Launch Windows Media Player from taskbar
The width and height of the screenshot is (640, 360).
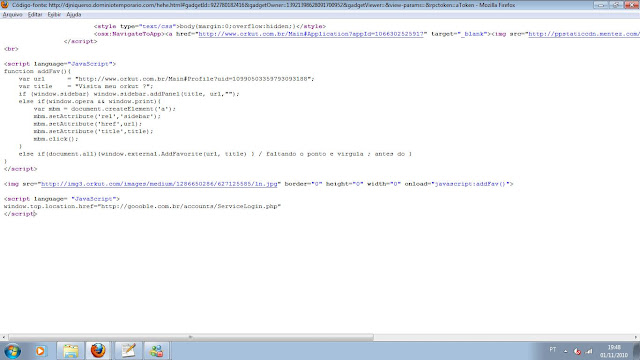40,351
